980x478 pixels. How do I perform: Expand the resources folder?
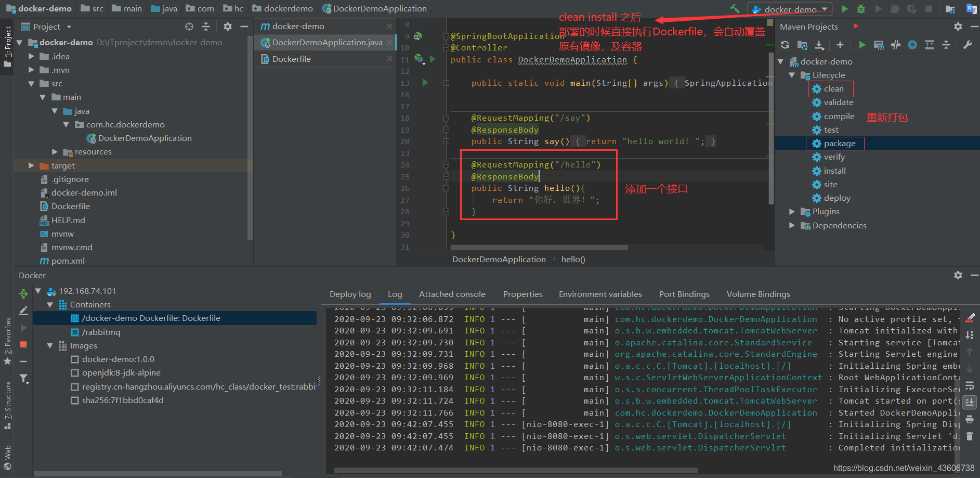pos(55,152)
